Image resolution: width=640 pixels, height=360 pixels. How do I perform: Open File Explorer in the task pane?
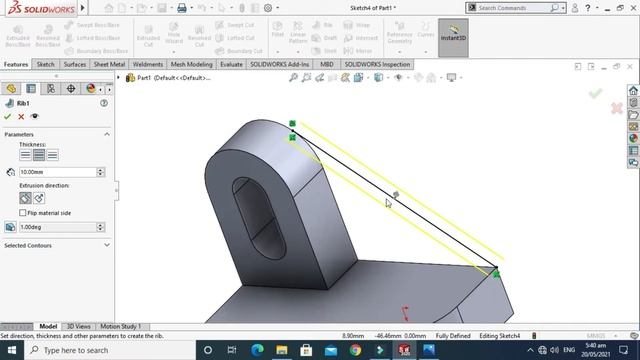tap(633, 115)
